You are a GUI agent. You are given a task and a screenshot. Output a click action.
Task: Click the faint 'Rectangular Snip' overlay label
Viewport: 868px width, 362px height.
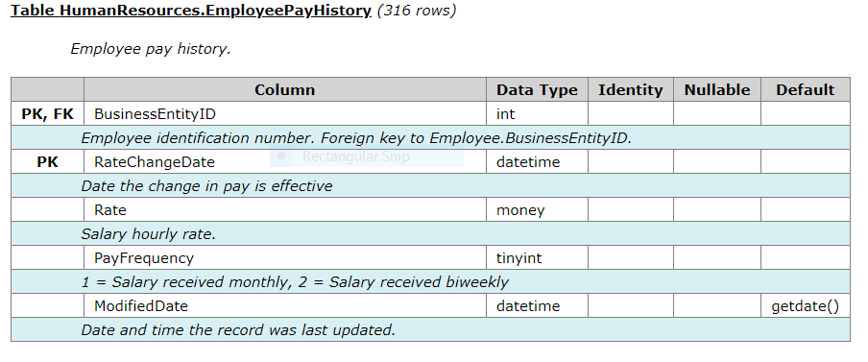pos(356,157)
